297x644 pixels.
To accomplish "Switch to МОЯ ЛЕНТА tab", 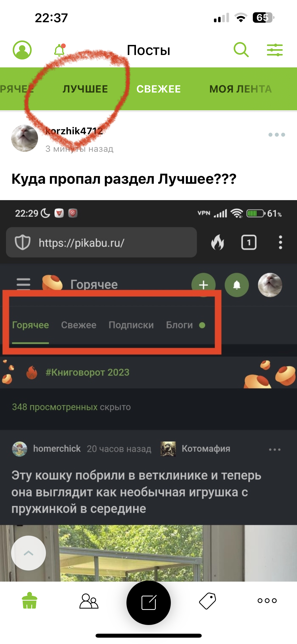I will coord(241,89).
